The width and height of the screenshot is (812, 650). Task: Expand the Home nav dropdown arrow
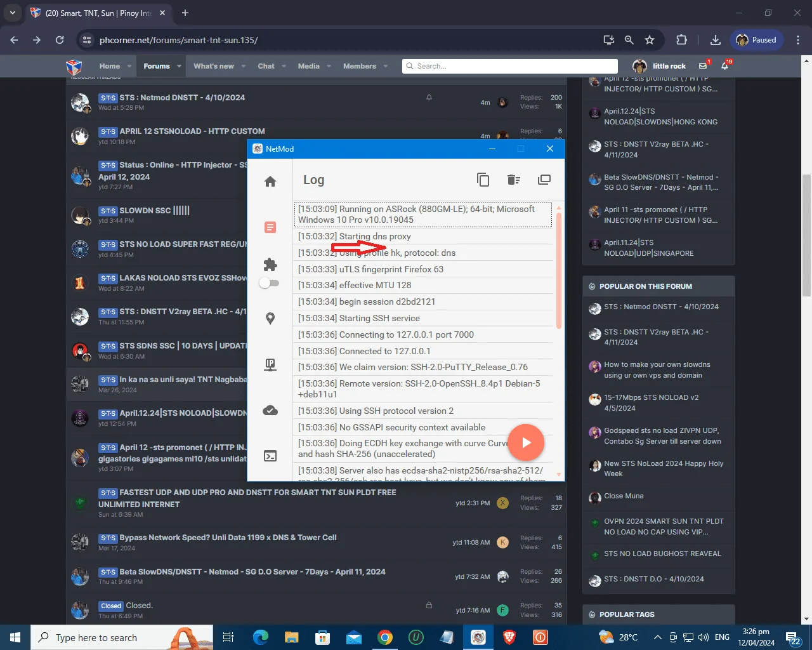(x=129, y=66)
